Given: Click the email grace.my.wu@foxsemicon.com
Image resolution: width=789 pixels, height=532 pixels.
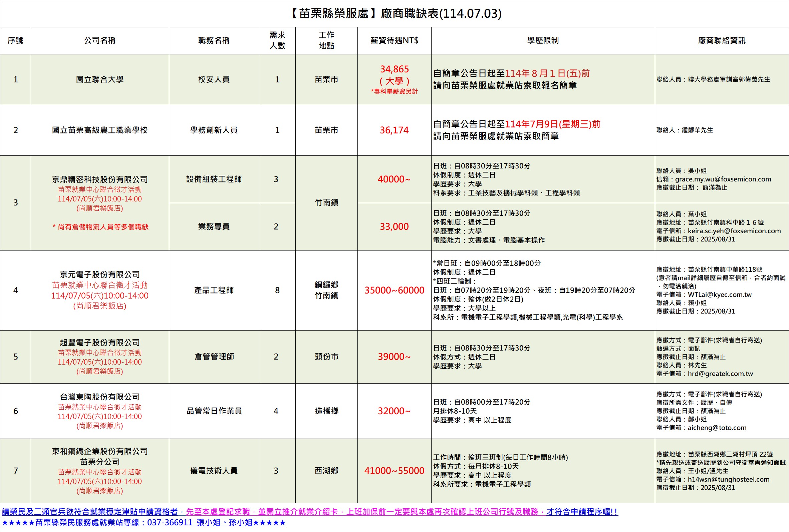Looking at the screenshot, I should pyautogui.click(x=723, y=179).
